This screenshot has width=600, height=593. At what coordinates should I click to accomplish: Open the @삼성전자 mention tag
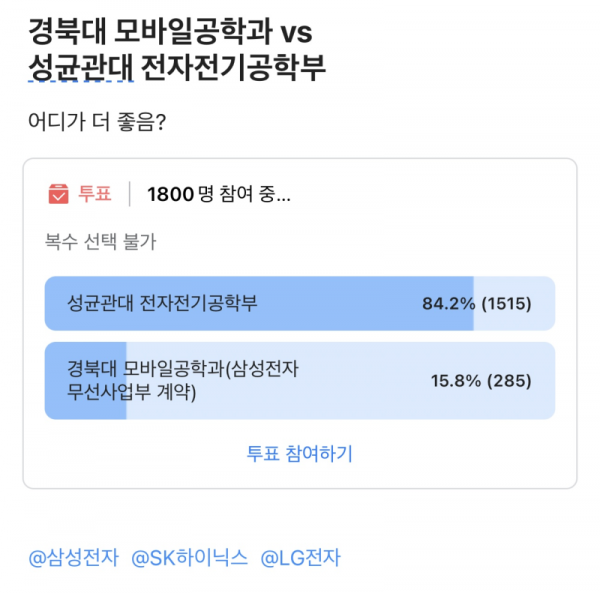(75, 558)
